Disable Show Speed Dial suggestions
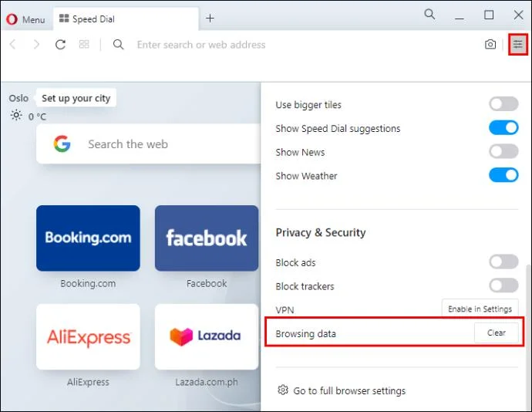 (x=503, y=128)
